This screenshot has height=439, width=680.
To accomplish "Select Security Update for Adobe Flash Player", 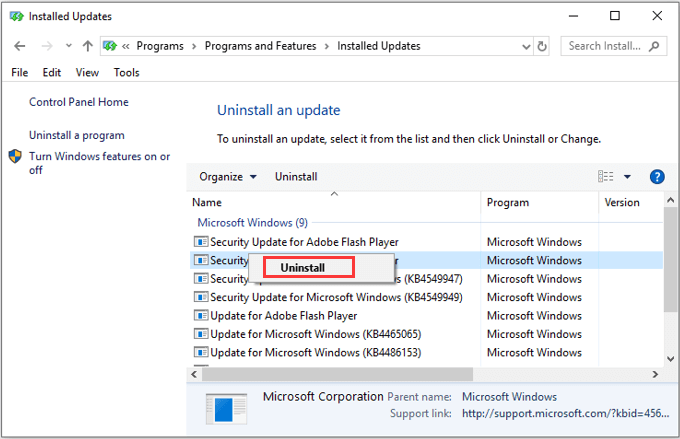I will pyautogui.click(x=304, y=242).
